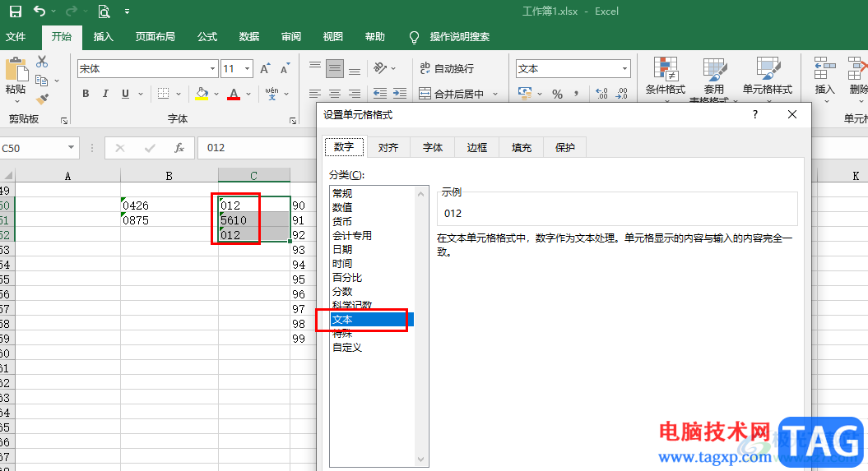Open the 填充 tab in format dialog
The height and width of the screenshot is (471, 868).
pyautogui.click(x=522, y=148)
